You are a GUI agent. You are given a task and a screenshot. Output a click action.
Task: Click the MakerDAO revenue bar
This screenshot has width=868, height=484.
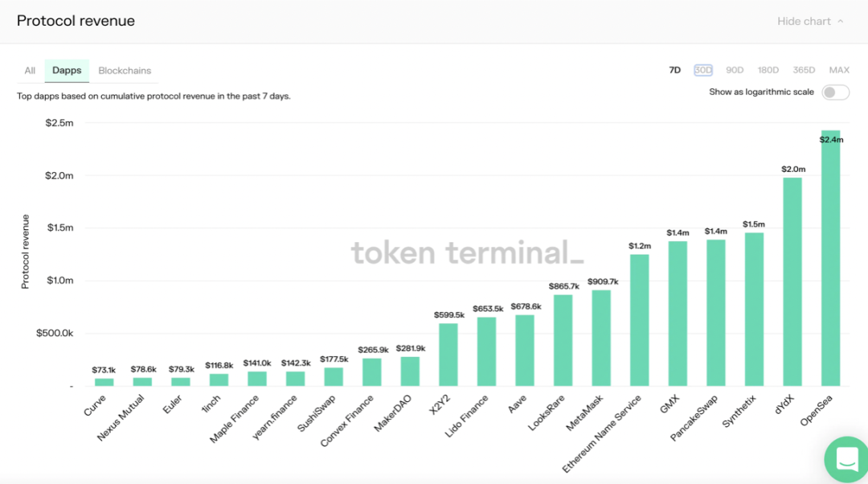click(x=410, y=371)
